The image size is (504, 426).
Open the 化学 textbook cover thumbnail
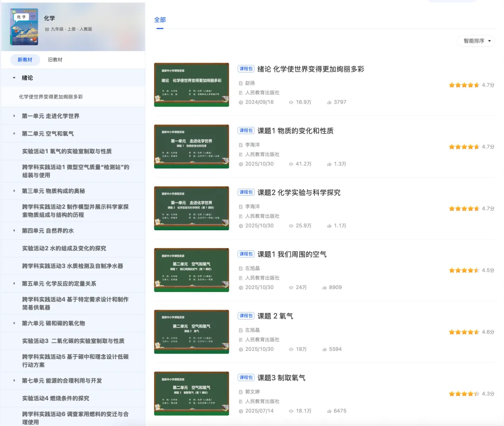24,27
